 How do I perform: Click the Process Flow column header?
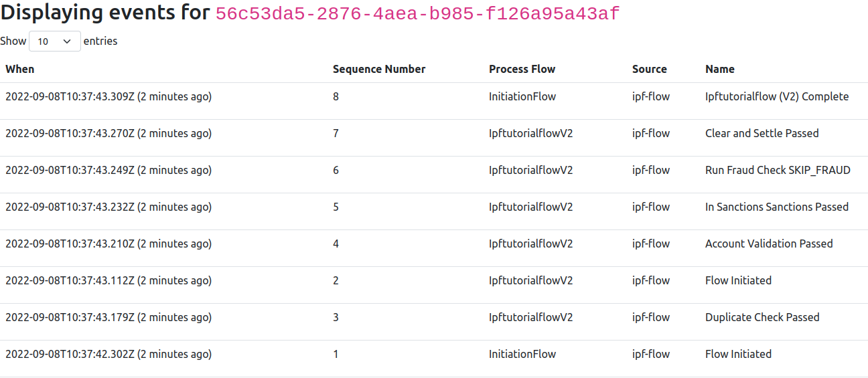coord(522,69)
